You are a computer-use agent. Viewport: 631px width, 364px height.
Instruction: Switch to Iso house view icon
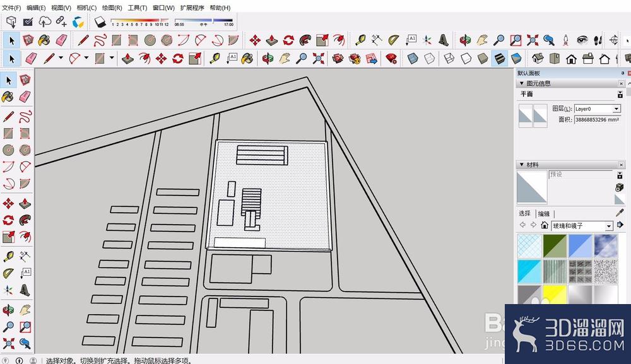click(538, 59)
